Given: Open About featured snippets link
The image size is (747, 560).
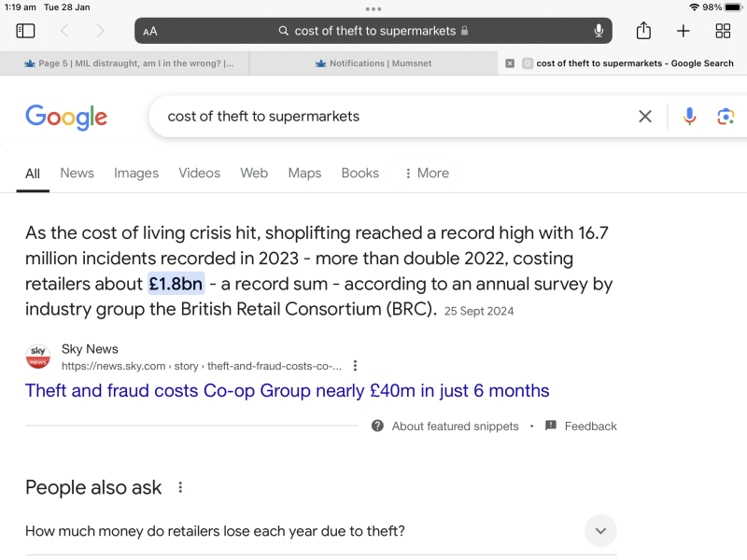Looking at the screenshot, I should coord(455,426).
